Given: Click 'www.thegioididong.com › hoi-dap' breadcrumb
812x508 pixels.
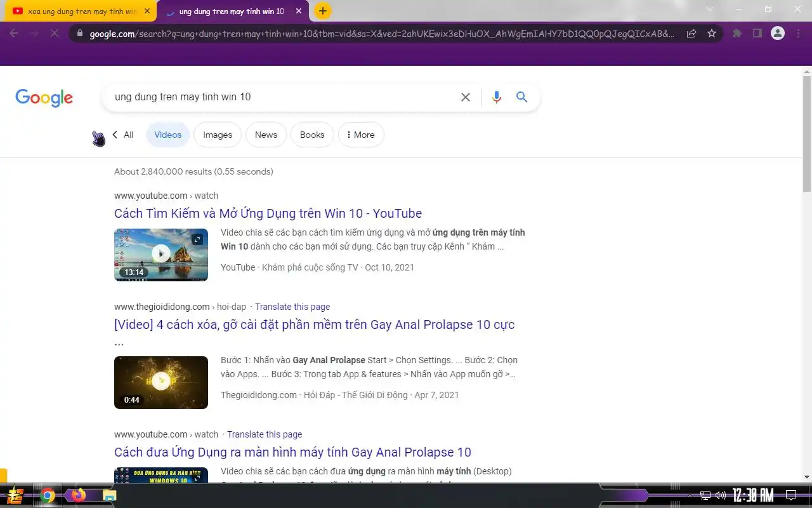Looking at the screenshot, I should point(180,307).
